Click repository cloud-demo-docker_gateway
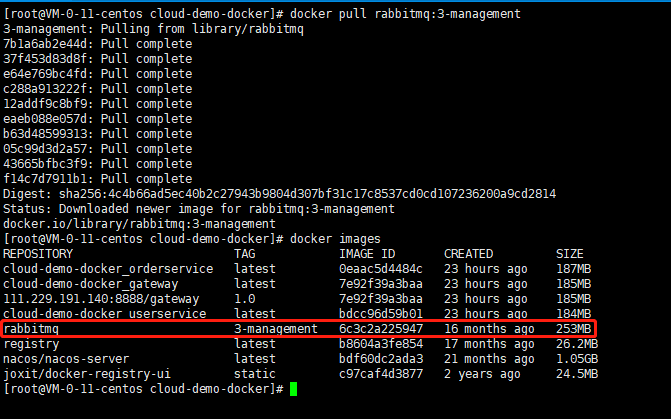Image resolution: width=671 pixels, height=419 pixels. click(x=91, y=284)
